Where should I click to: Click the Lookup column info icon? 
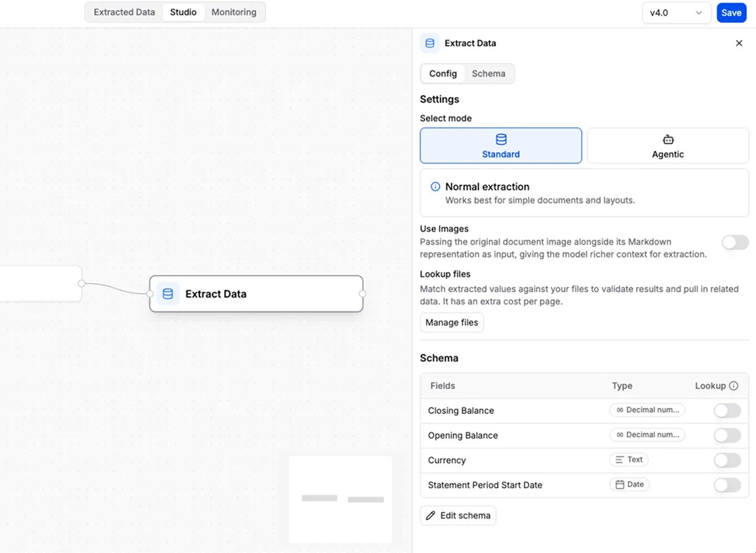734,385
